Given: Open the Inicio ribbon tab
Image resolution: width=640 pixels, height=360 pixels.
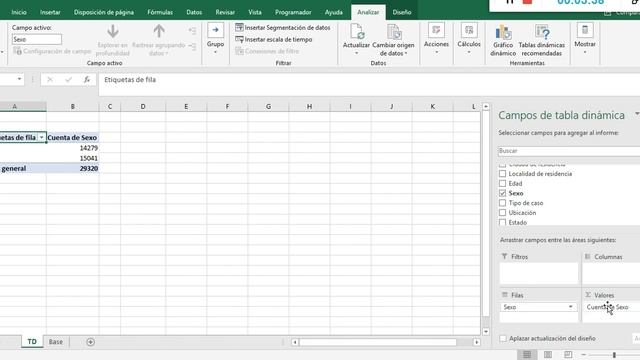Looking at the screenshot, I should (x=19, y=12).
